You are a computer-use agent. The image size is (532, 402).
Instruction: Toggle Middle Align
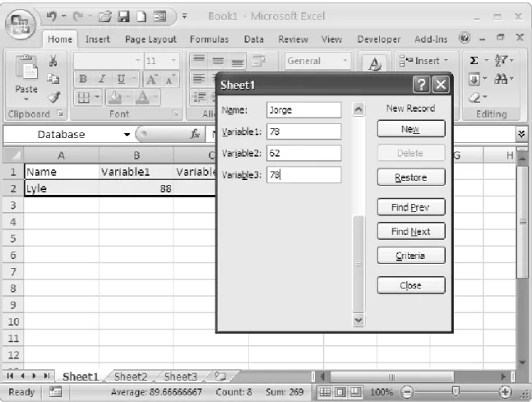click(x=218, y=61)
